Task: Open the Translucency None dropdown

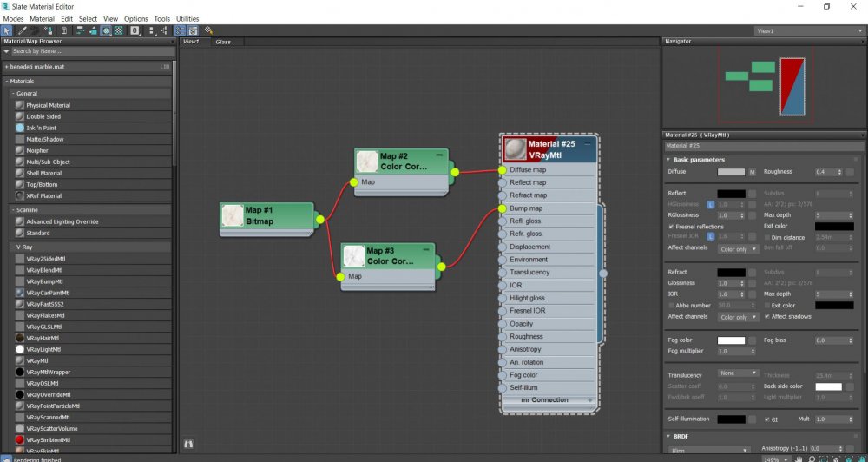Action: click(738, 373)
